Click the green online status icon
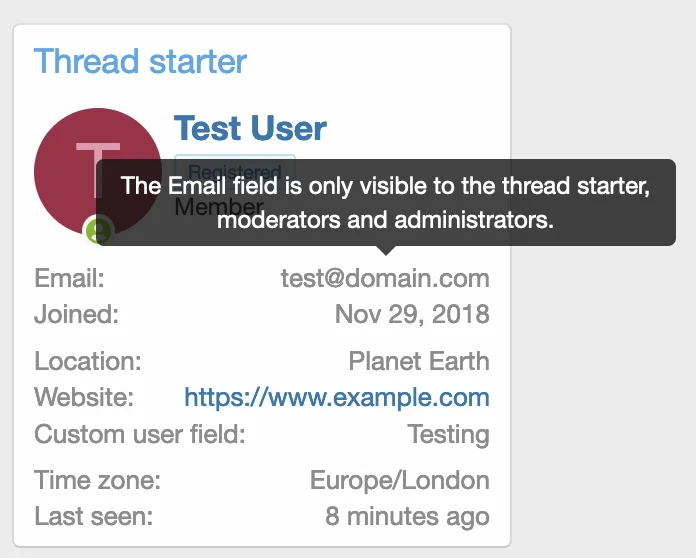 [98, 232]
